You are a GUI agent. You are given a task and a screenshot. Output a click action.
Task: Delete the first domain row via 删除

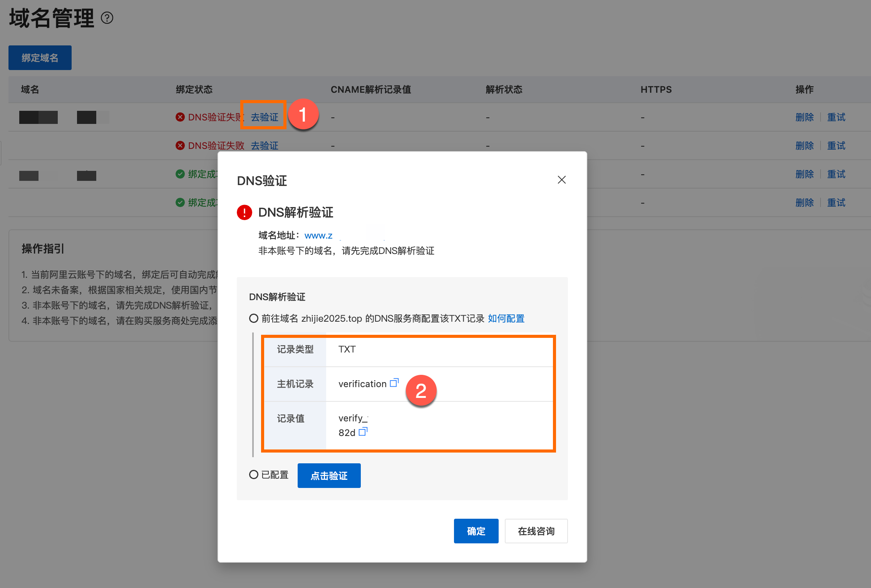pos(804,117)
